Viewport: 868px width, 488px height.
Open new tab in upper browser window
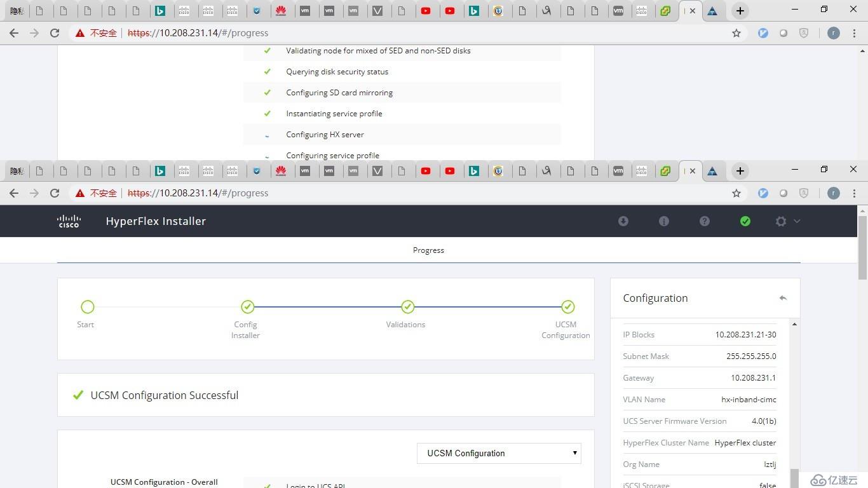pos(740,11)
